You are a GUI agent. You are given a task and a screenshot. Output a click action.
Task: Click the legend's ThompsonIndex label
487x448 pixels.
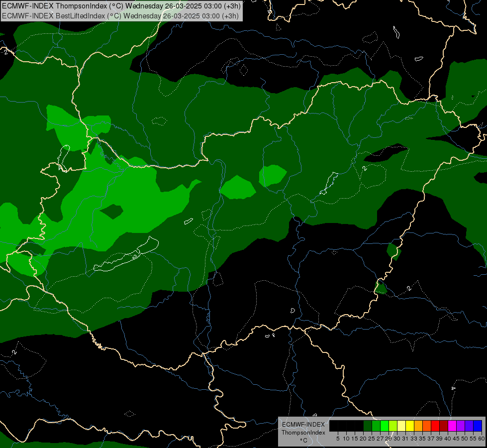click(303, 433)
